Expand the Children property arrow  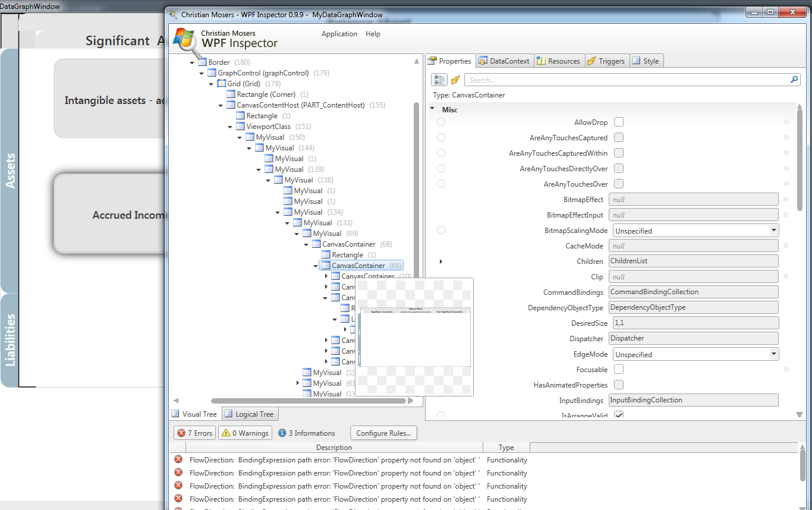click(x=441, y=261)
